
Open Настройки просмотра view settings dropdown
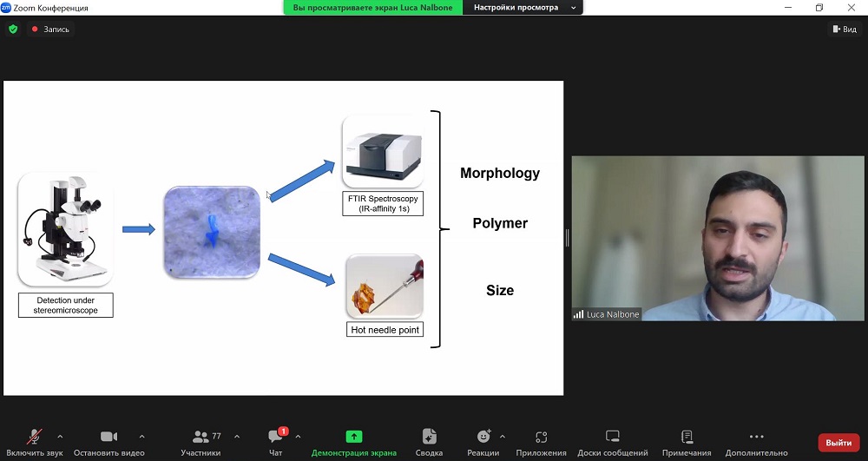[523, 7]
